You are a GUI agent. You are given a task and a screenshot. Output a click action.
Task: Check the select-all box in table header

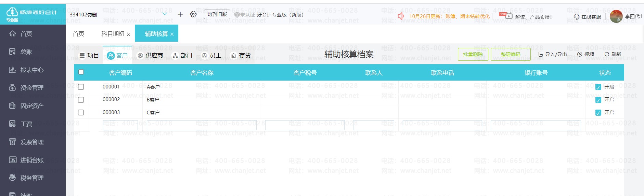pos(81,72)
